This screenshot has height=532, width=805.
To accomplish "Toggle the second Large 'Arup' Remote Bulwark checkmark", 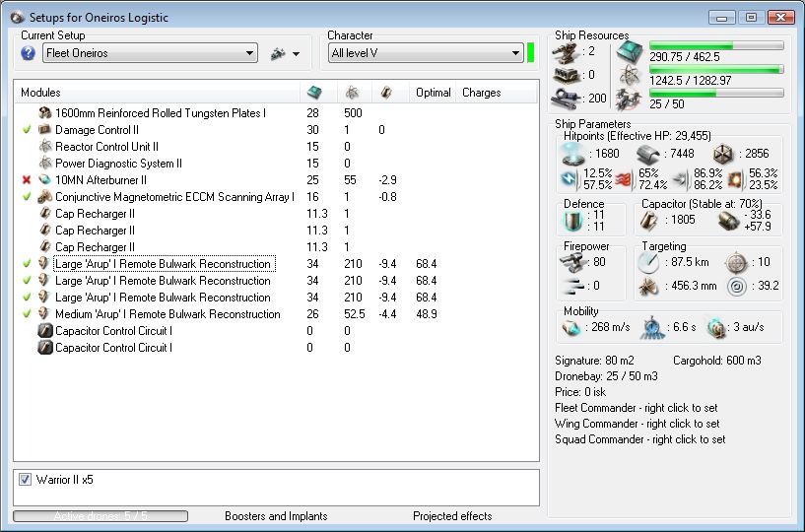I will [x=27, y=281].
